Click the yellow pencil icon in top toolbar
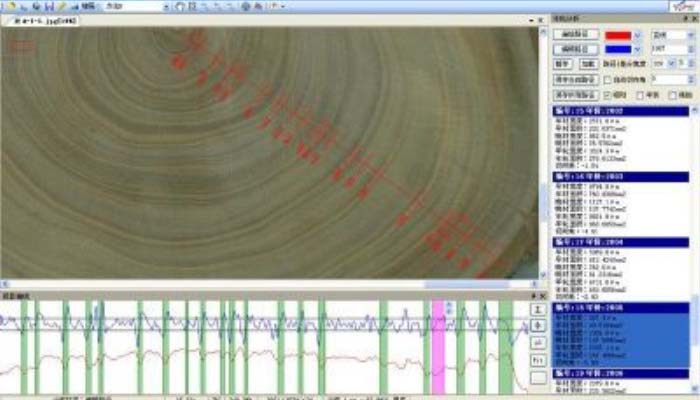The height and width of the screenshot is (400, 700). [x=62, y=6]
